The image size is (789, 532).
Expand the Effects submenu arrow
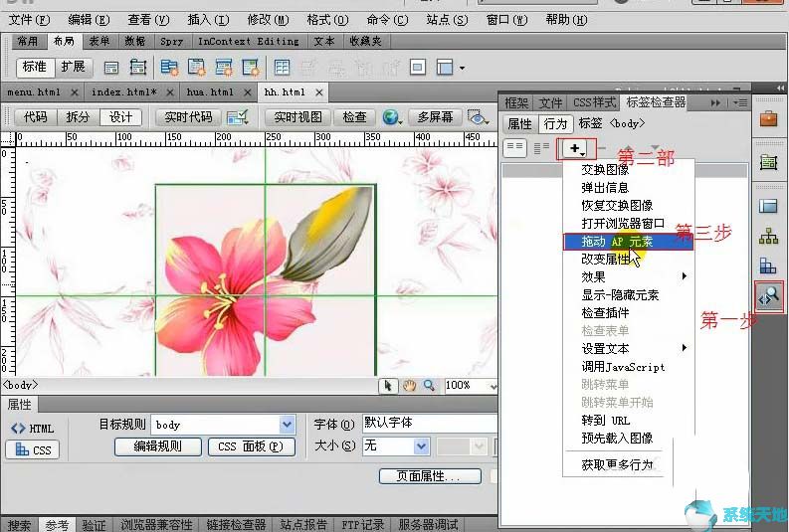point(684,276)
